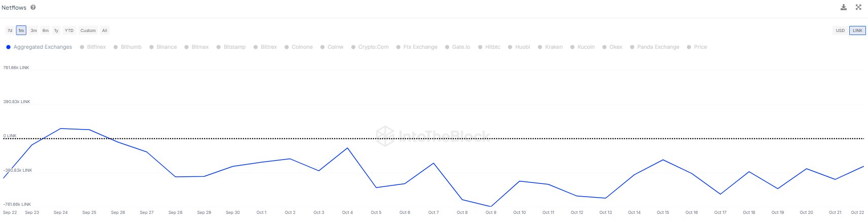Switch to the 3m time range
Image resolution: width=868 pixels, height=220 pixels.
pyautogui.click(x=33, y=30)
